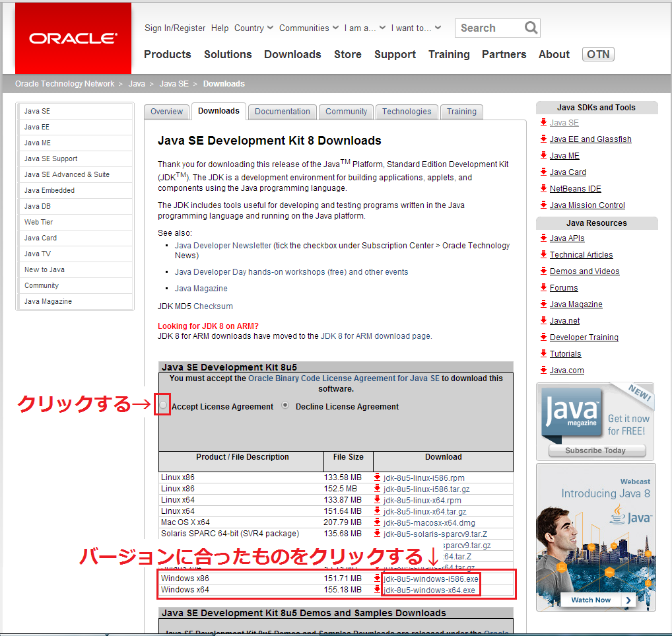Click in the Search input field
The image size is (672, 636).
[x=490, y=28]
